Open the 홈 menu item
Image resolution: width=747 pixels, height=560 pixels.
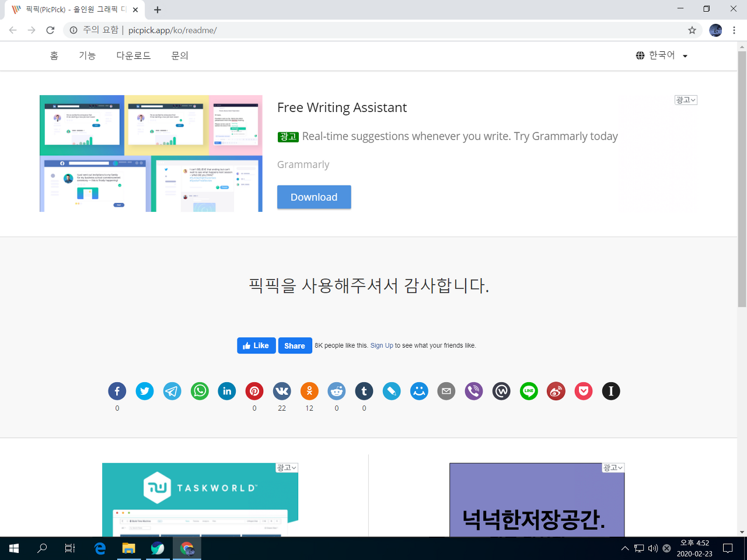(x=54, y=55)
